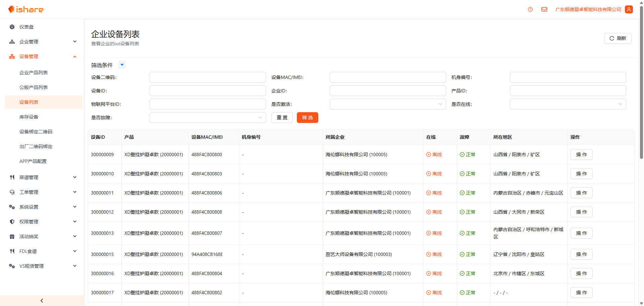
Task: Focus the 设备二维码 input field
Action: pyautogui.click(x=207, y=77)
